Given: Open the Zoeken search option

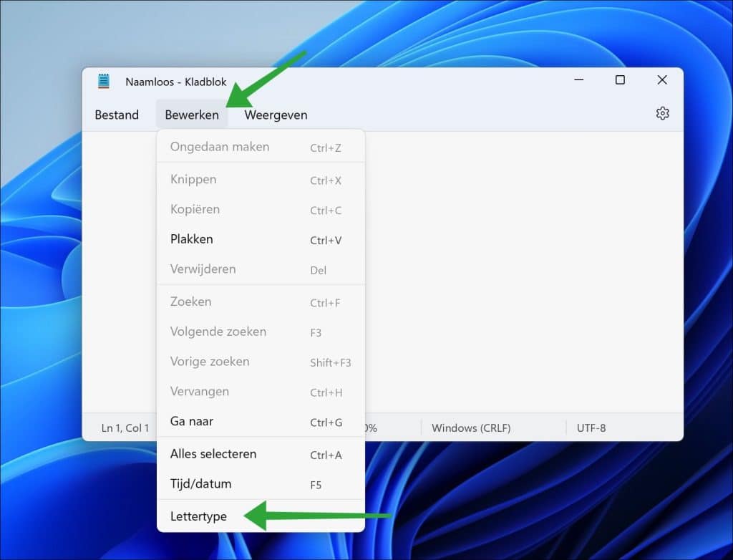Looking at the screenshot, I should [190, 301].
